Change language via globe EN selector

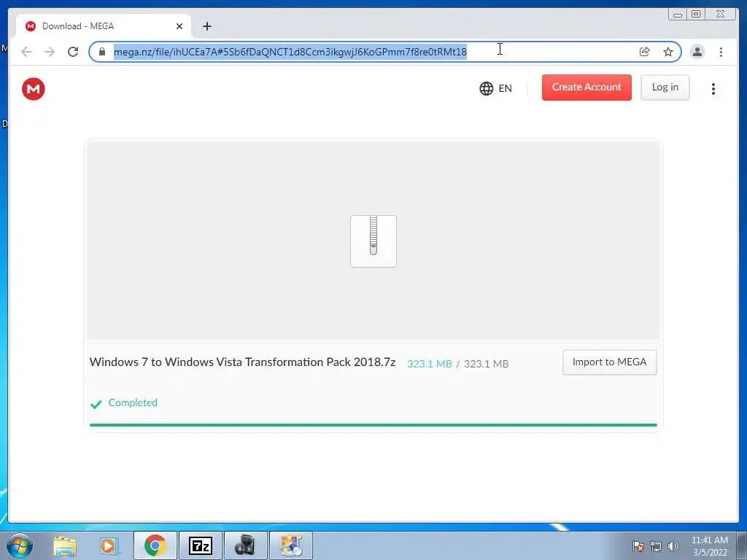(x=495, y=88)
